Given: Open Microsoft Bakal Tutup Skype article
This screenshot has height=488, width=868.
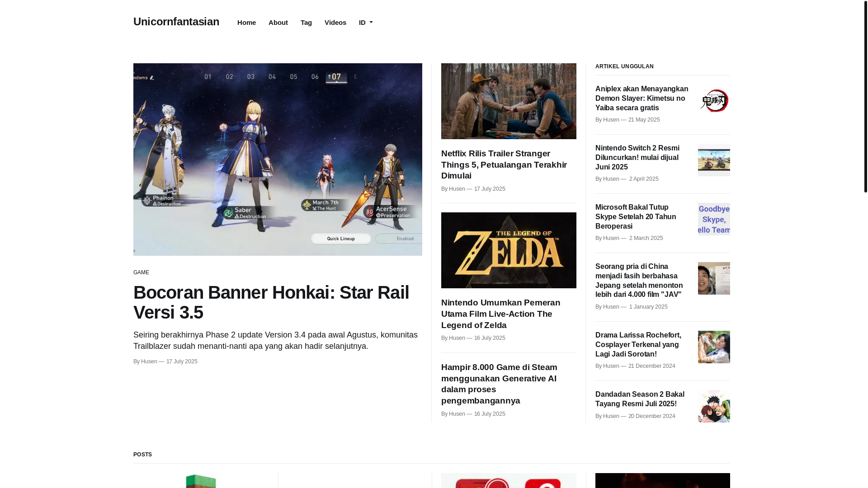Looking at the screenshot, I should tap(636, 216).
